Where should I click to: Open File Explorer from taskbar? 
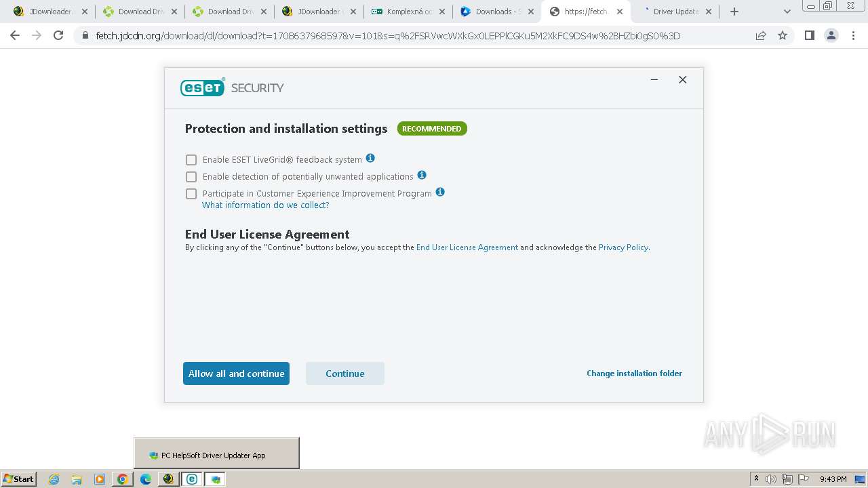point(77,479)
